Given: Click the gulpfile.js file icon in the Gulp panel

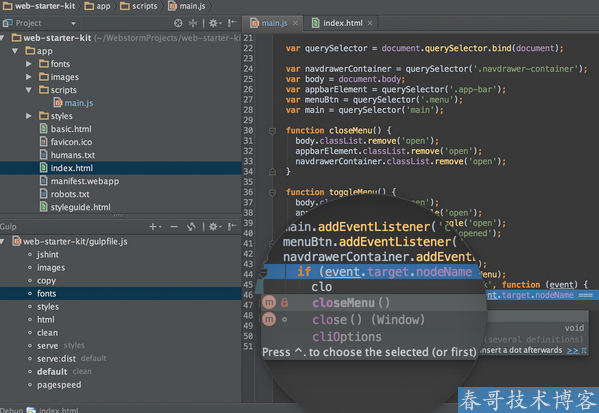Looking at the screenshot, I should pyautogui.click(x=16, y=241).
